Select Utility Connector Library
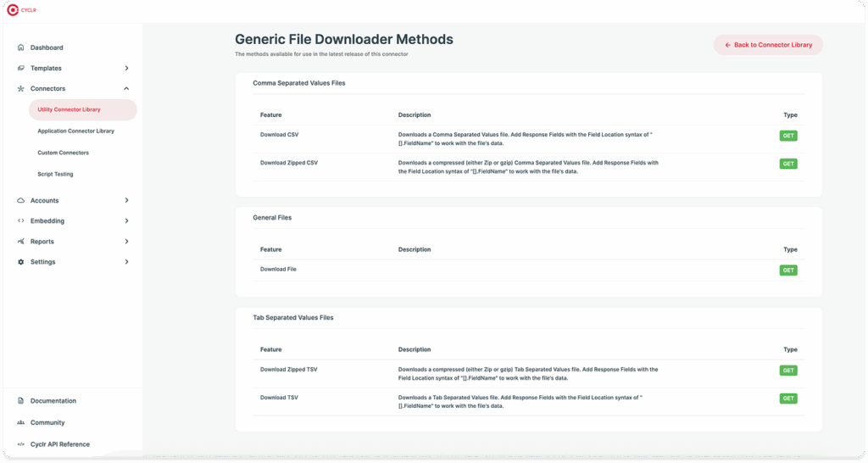Image resolution: width=868 pixels, height=463 pixels. pos(82,109)
